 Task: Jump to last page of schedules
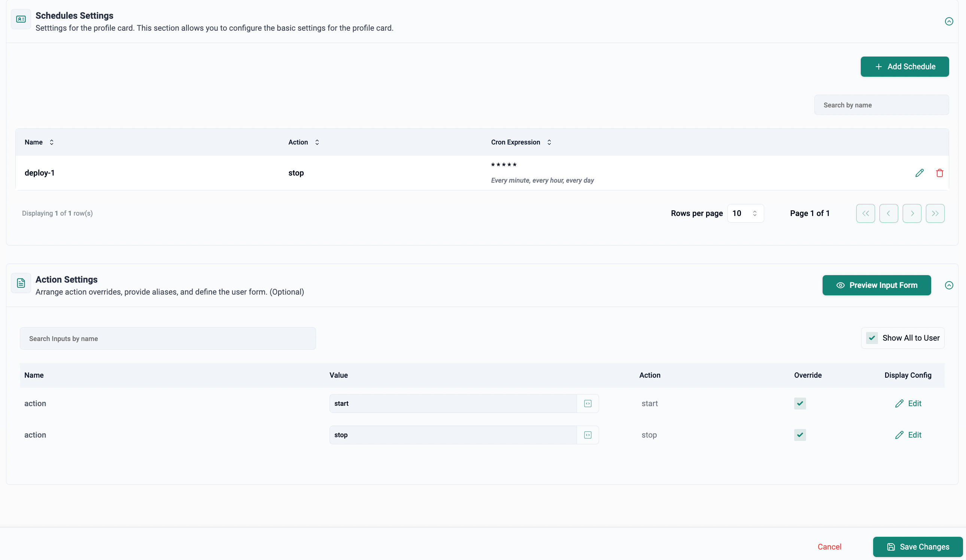click(x=935, y=213)
